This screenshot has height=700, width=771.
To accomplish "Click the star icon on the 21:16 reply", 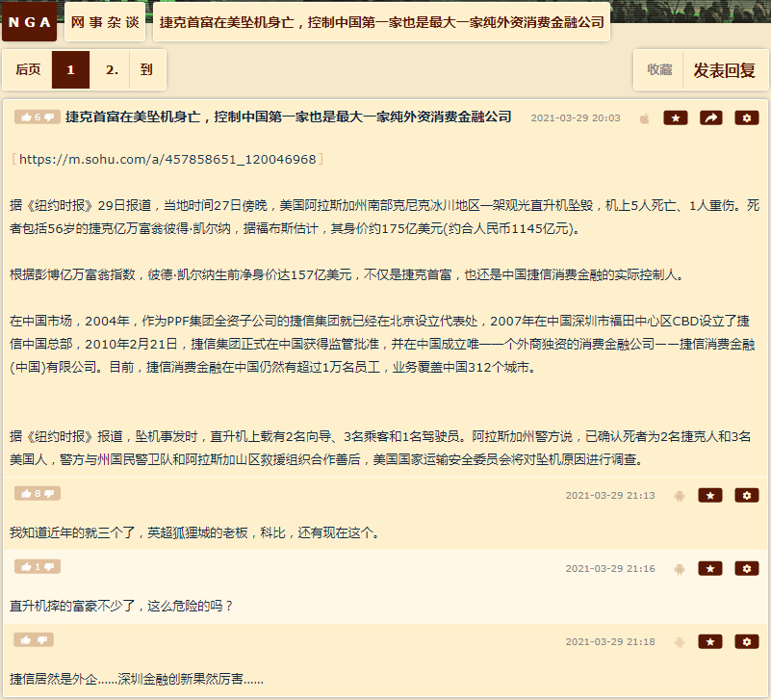I will tap(710, 569).
